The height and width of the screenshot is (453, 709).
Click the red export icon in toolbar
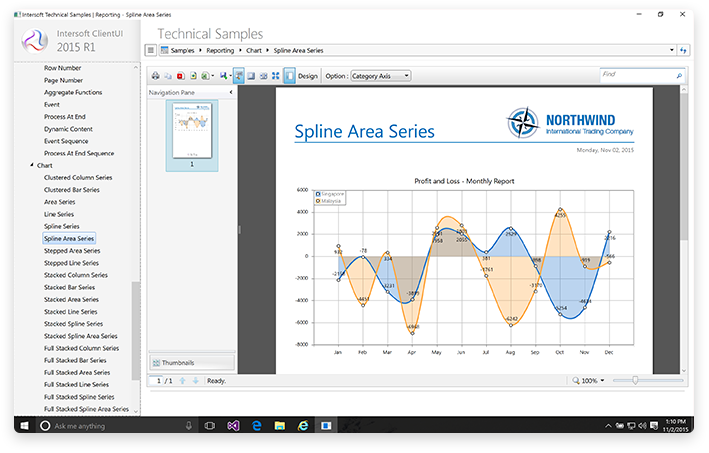pyautogui.click(x=180, y=76)
